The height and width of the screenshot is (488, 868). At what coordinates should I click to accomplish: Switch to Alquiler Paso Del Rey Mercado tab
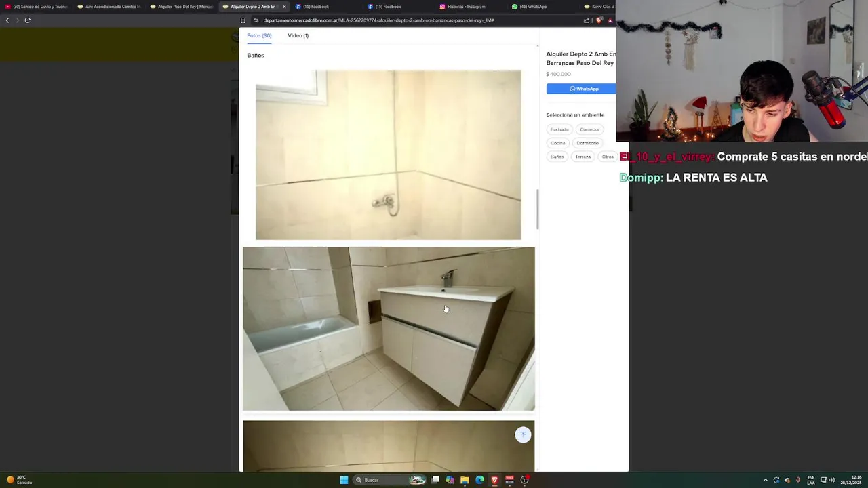pos(182,7)
